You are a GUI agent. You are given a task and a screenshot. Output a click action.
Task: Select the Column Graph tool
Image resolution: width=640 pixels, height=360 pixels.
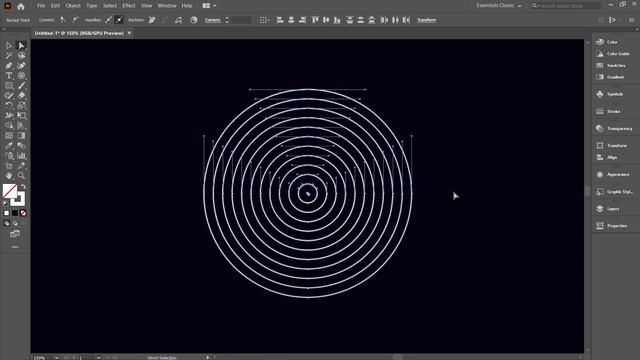coord(21,156)
